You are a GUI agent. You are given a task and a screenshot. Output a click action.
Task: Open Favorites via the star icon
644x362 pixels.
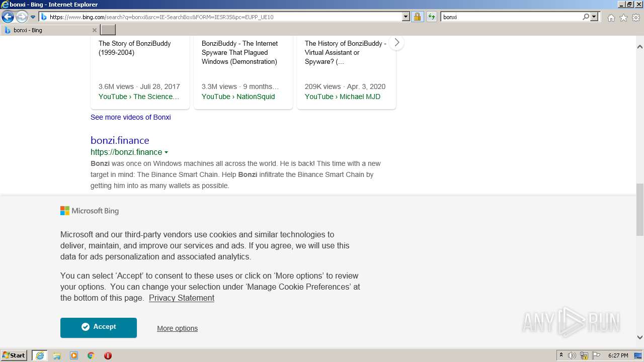623,18
